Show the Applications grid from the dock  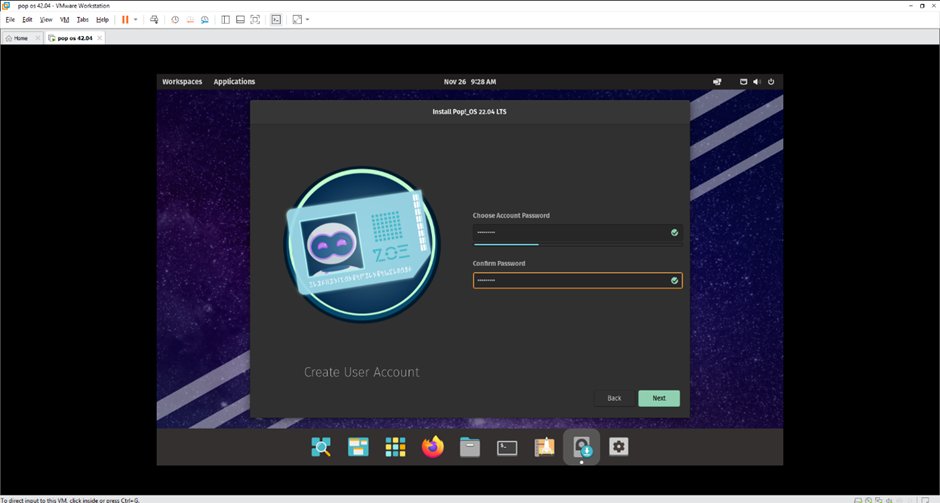396,447
